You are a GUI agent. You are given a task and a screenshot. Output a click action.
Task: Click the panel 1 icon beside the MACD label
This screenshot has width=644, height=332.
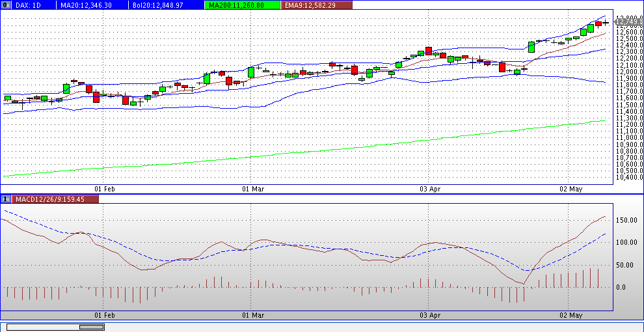pyautogui.click(x=5, y=199)
